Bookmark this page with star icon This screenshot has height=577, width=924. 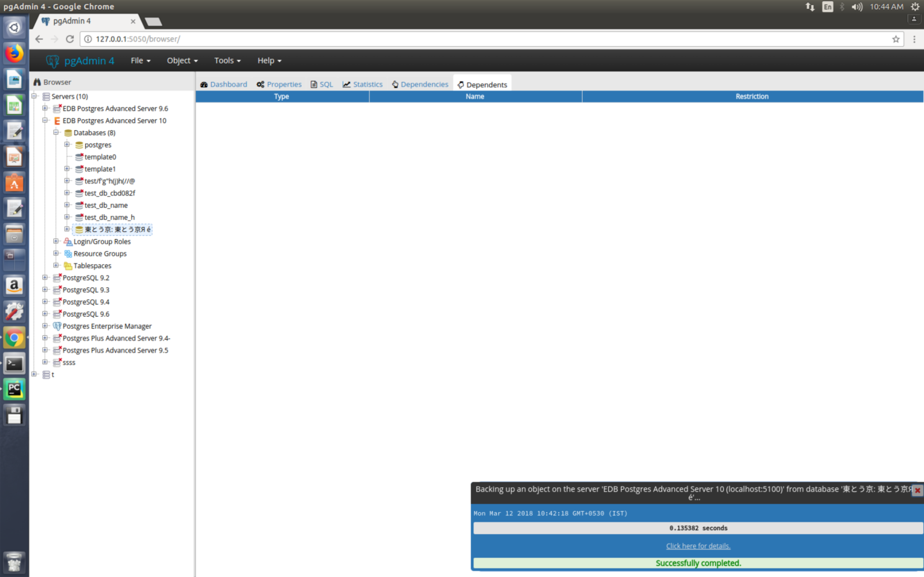pos(896,39)
